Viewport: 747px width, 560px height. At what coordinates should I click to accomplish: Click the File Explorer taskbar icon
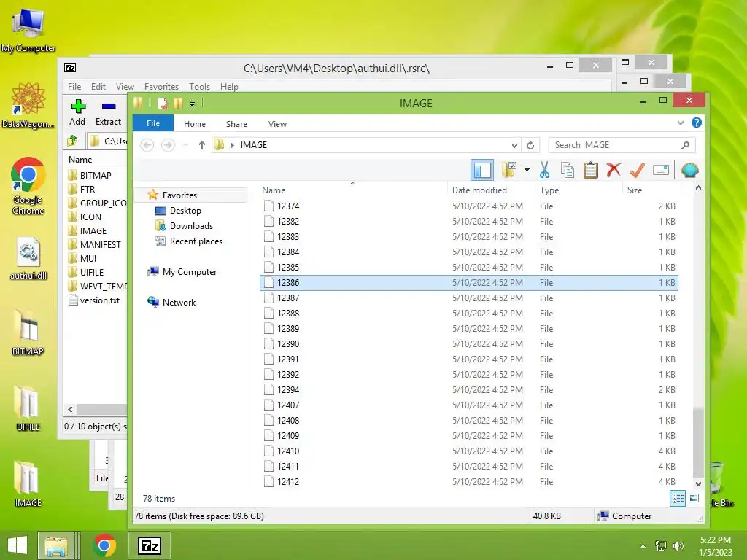[x=56, y=545]
